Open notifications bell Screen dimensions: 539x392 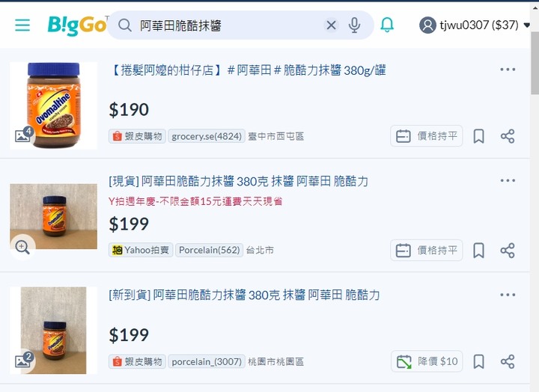(x=387, y=25)
